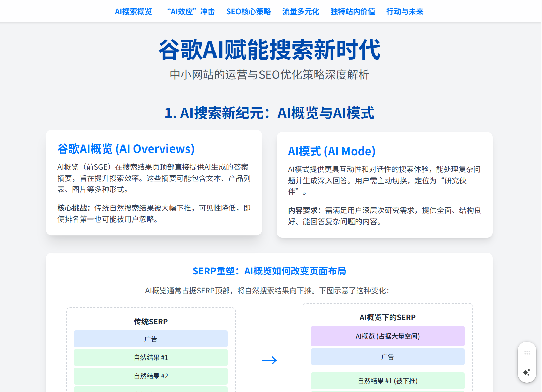
Task: Select the 独特站内价值 nav link
Action: [x=353, y=11]
